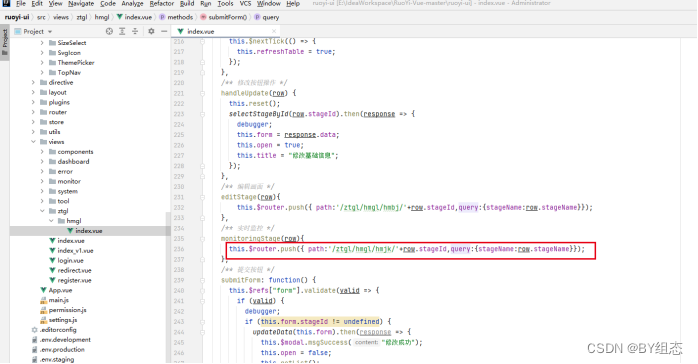Select index_v1.vue in the tree
The width and height of the screenshot is (698, 364).
(71, 251)
